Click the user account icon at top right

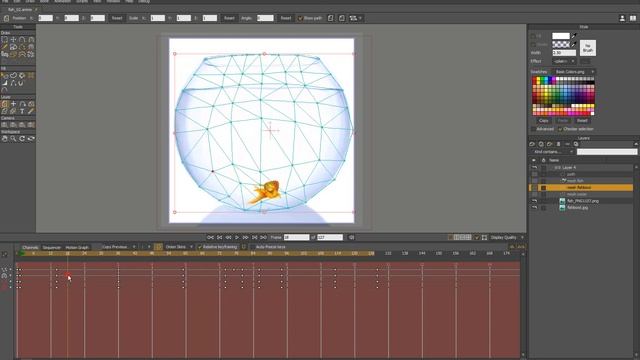pos(622,18)
